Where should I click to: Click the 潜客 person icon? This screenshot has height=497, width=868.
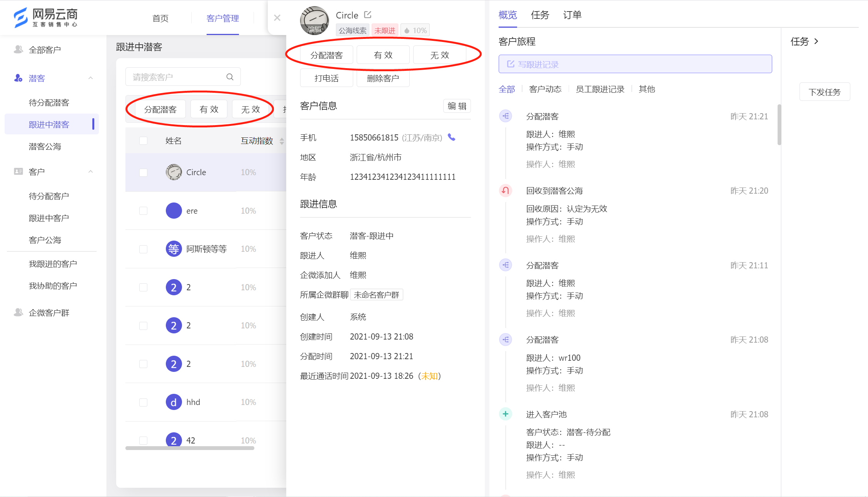click(x=18, y=78)
